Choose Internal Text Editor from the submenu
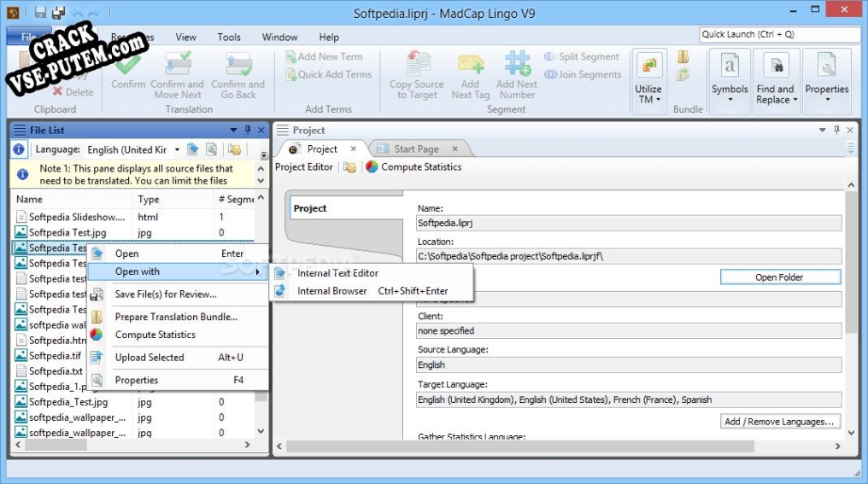Viewport: 868px width, 484px height. [337, 273]
